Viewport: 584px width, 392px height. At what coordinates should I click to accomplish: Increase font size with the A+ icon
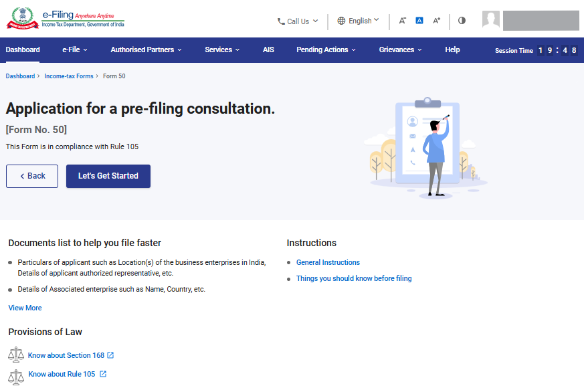437,21
